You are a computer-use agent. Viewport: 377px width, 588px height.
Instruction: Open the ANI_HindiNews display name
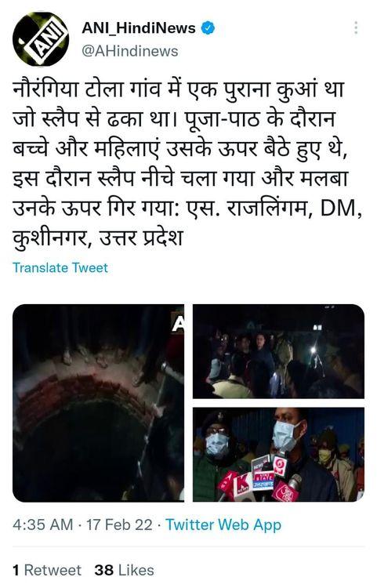[139, 28]
